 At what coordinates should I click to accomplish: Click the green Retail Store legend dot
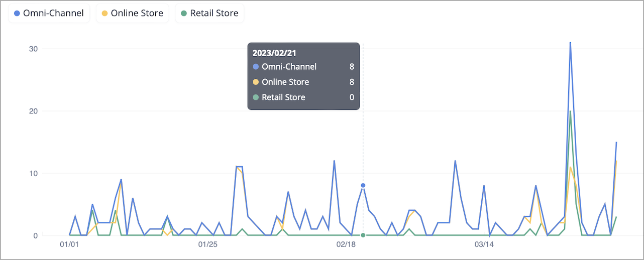[x=184, y=14]
